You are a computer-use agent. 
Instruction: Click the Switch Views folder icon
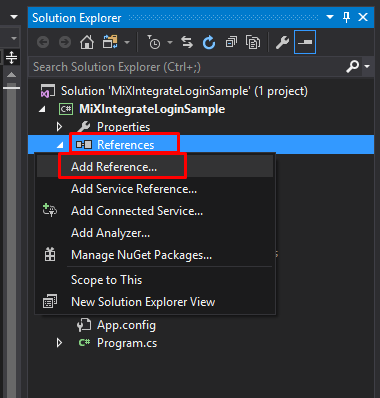tap(110, 42)
